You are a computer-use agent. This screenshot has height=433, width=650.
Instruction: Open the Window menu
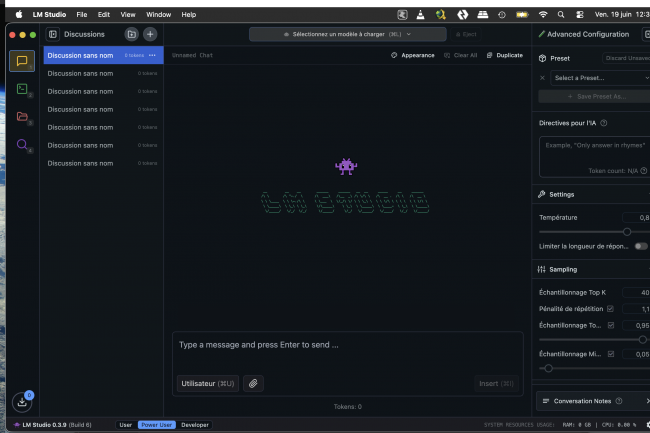(158, 15)
